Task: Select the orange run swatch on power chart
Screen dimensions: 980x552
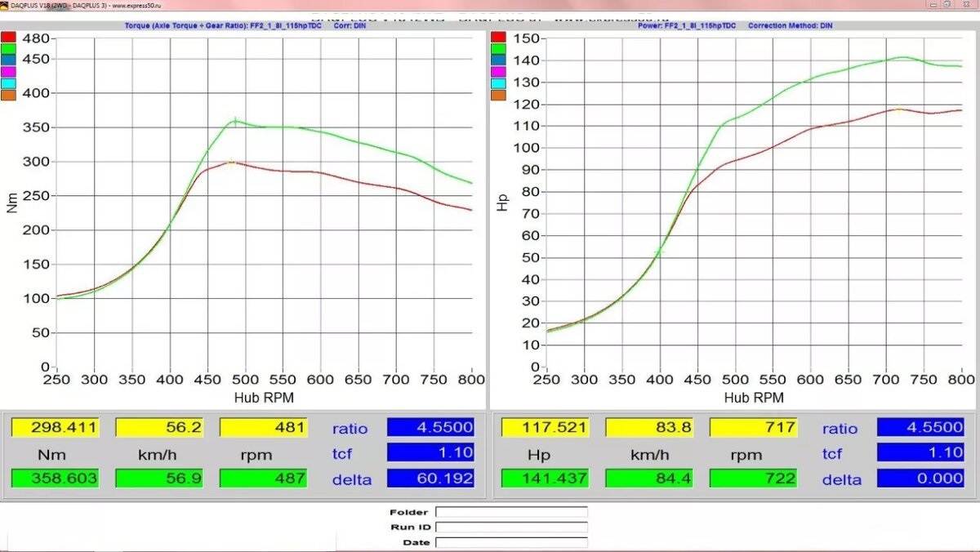Action: (498, 94)
